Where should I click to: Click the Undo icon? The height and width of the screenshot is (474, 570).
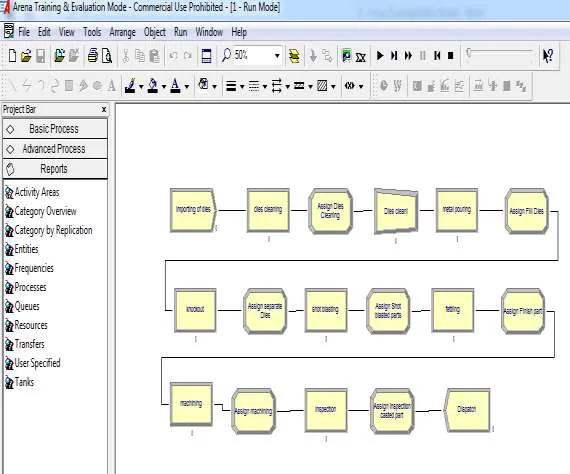(173, 56)
